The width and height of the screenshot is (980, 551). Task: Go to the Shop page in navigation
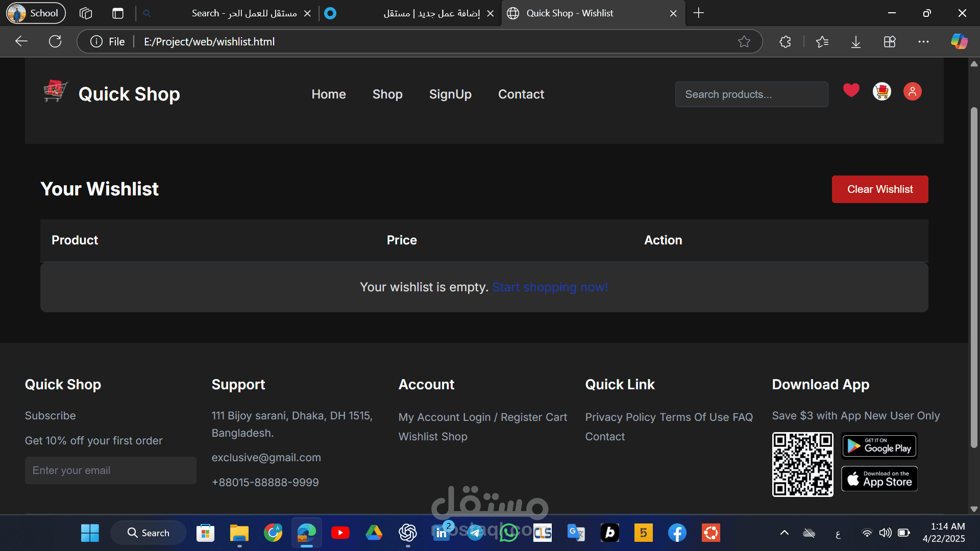(x=387, y=94)
